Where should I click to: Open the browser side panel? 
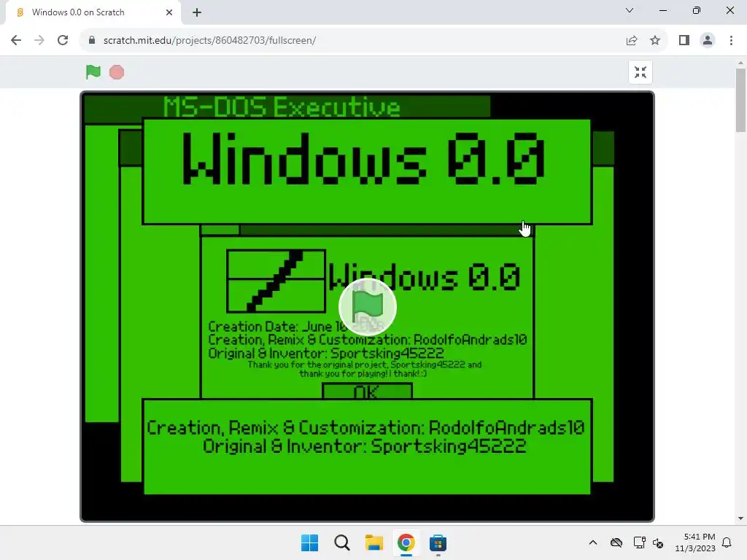pos(684,41)
